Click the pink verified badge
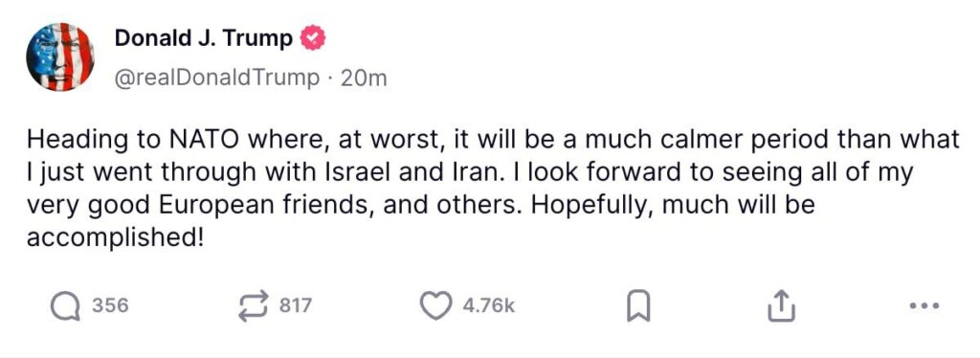Image resolution: width=980 pixels, height=358 pixels. pos(313,38)
